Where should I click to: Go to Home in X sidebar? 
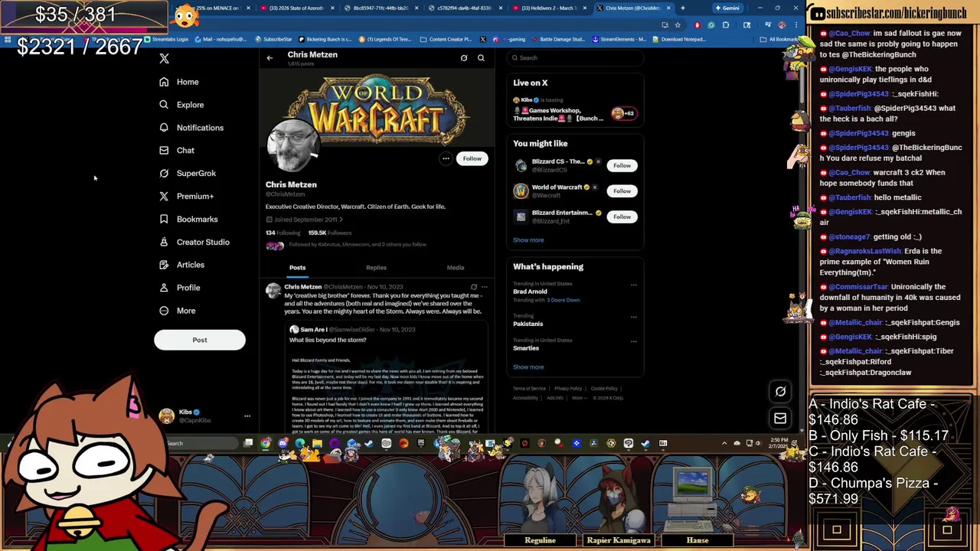coord(179,82)
